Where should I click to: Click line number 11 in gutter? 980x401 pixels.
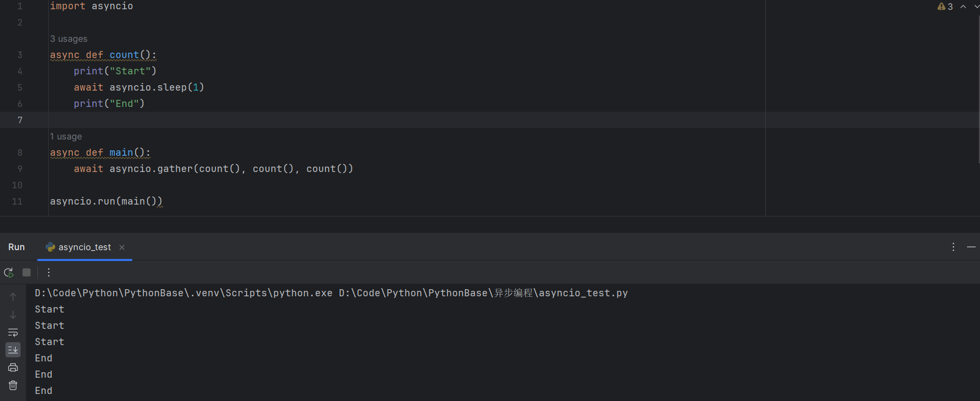[x=17, y=201]
